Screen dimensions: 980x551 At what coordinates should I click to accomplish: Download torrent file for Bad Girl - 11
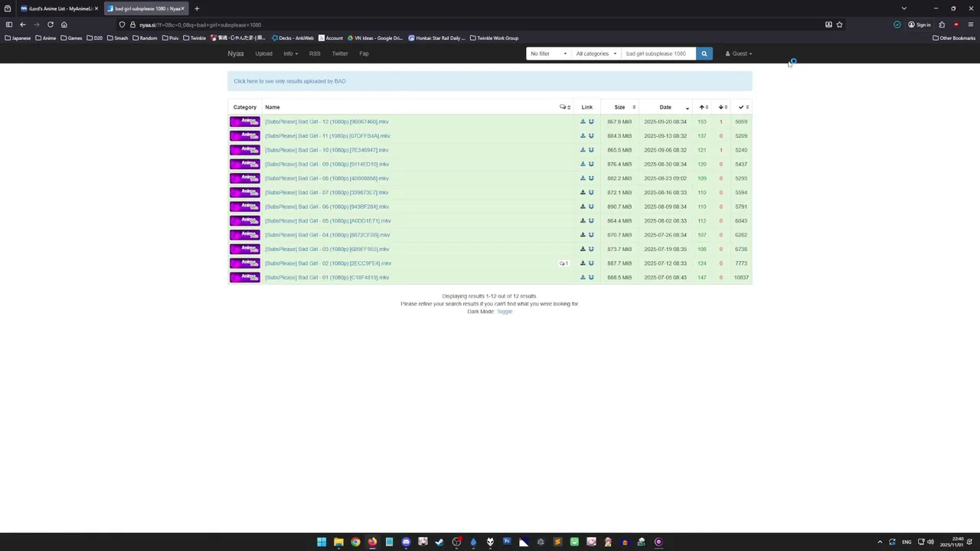[583, 136]
